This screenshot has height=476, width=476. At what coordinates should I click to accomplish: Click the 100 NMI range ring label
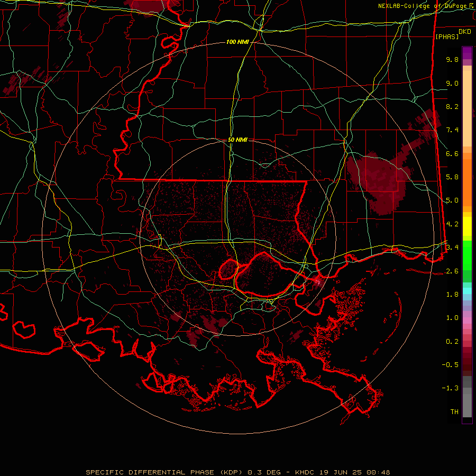pyautogui.click(x=237, y=42)
